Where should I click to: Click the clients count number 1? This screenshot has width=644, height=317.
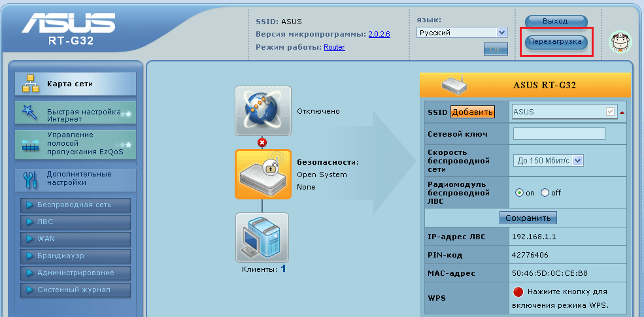(283, 269)
